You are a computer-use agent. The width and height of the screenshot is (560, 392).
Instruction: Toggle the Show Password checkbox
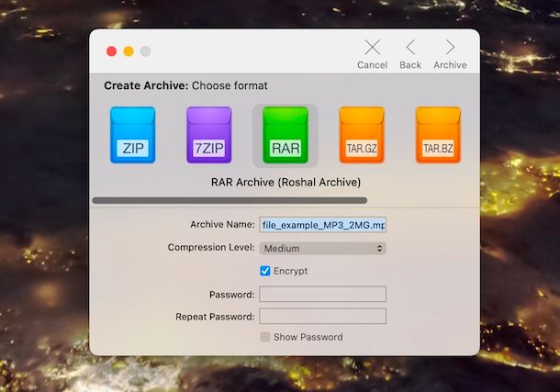(x=265, y=337)
